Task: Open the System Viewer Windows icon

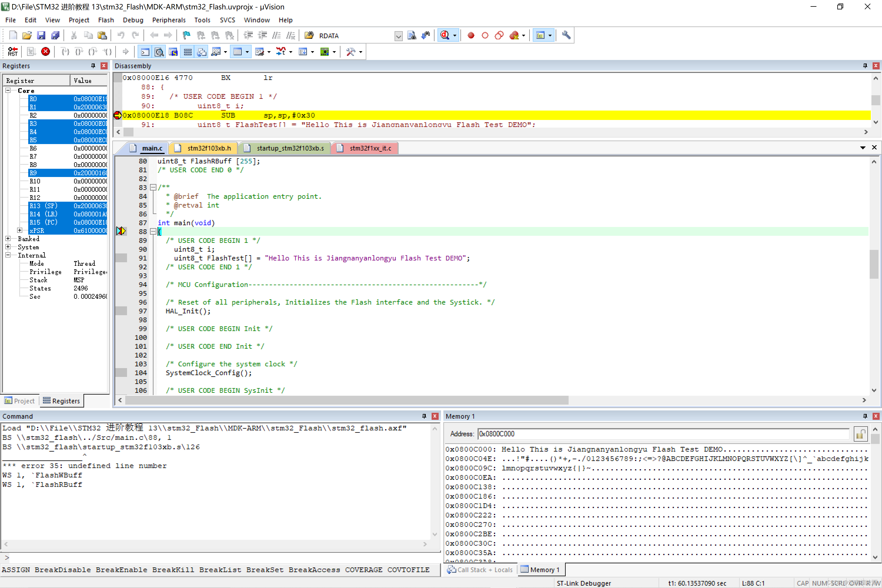Action: [x=325, y=52]
